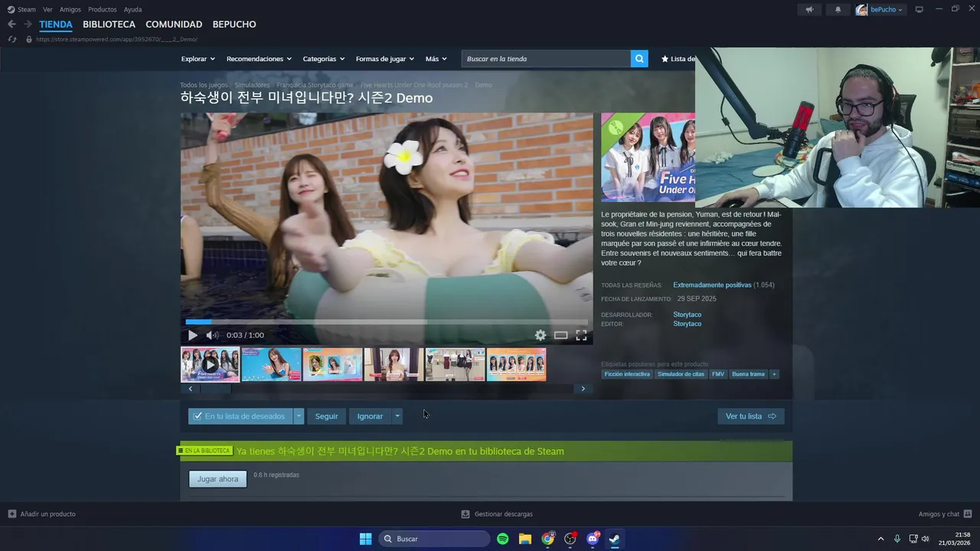The height and width of the screenshot is (551, 980).
Task: Open the Más dropdown menu
Action: [436, 59]
